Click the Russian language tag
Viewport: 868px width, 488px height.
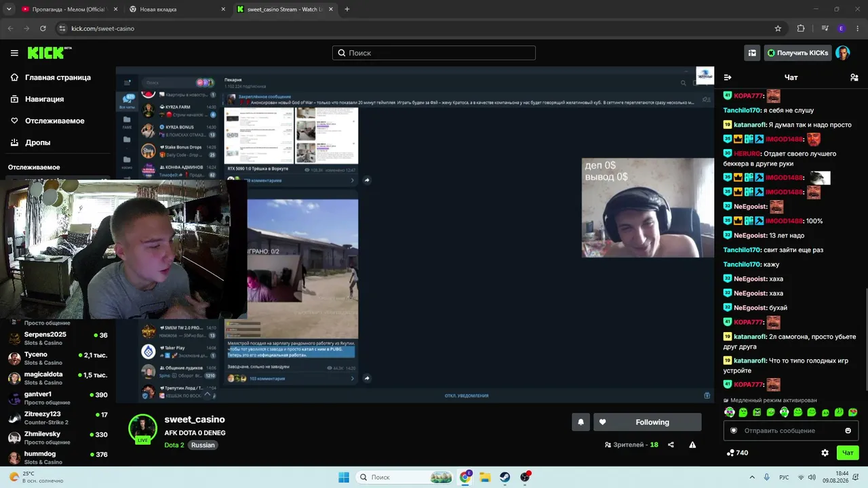point(203,445)
